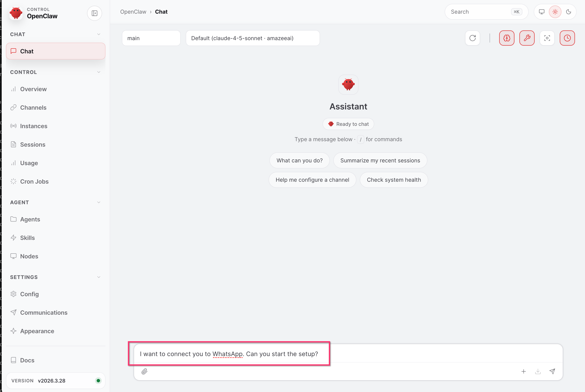The height and width of the screenshot is (392, 585).
Task: Open the Instances page
Action: point(55,126)
